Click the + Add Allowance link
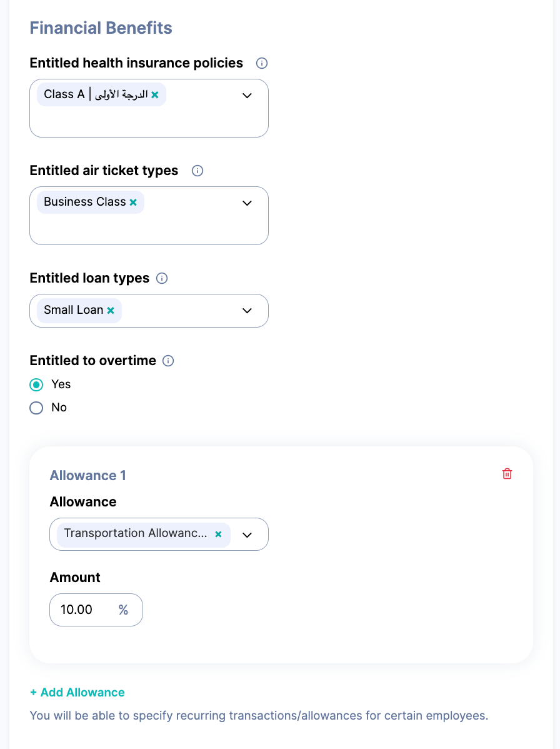The image size is (560, 749). click(77, 692)
